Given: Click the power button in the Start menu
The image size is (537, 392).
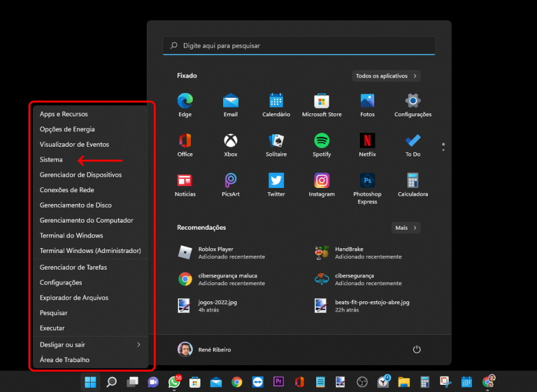Looking at the screenshot, I should point(416,349).
